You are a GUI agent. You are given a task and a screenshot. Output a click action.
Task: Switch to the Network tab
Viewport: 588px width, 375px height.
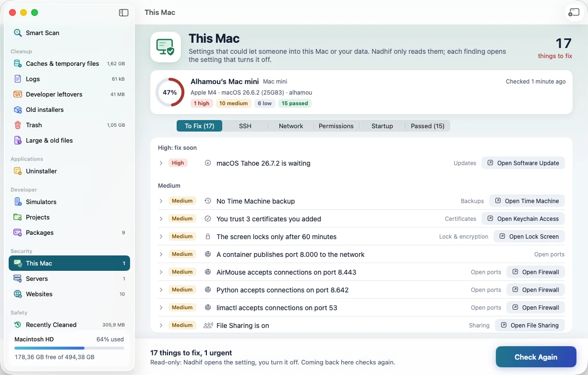[291, 126]
